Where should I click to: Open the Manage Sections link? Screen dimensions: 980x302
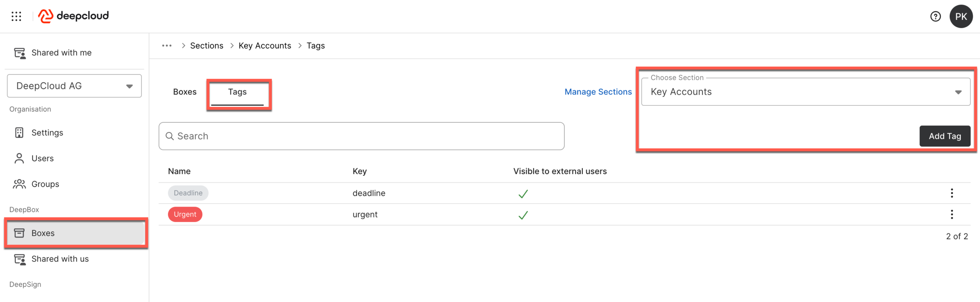tap(598, 92)
